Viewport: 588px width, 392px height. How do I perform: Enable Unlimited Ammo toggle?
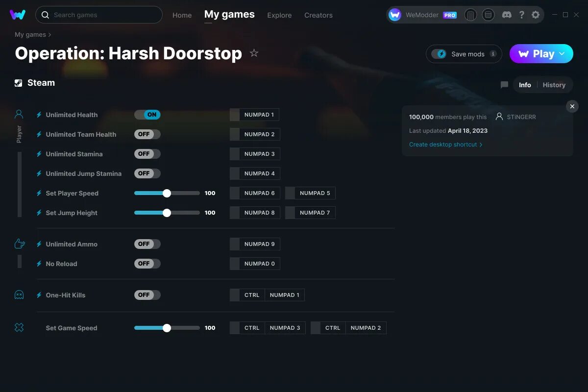click(147, 244)
